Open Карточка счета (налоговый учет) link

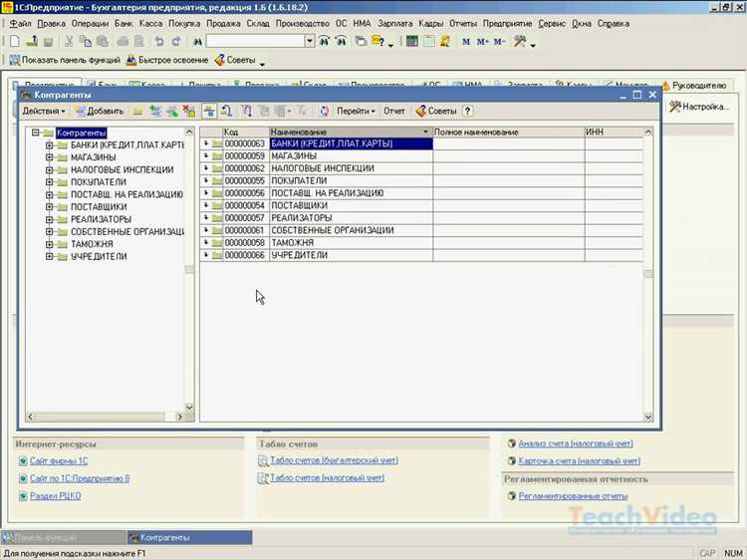point(579,461)
